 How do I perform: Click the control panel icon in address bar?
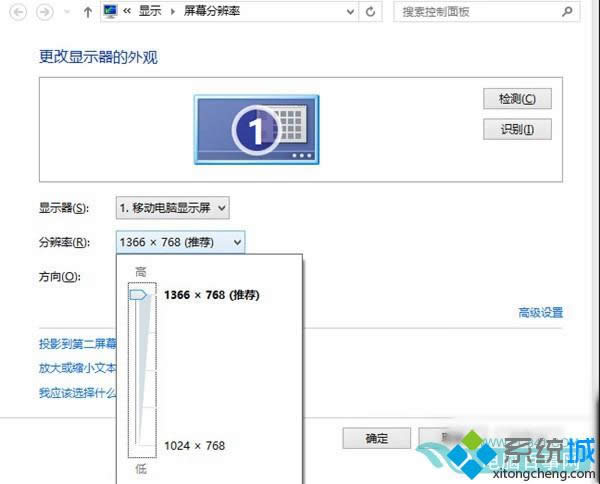[111, 11]
